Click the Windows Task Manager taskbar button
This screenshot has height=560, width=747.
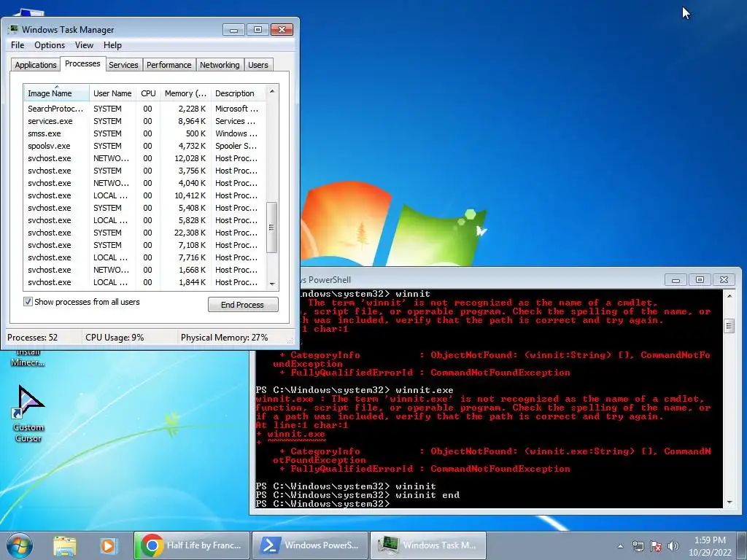point(428,545)
